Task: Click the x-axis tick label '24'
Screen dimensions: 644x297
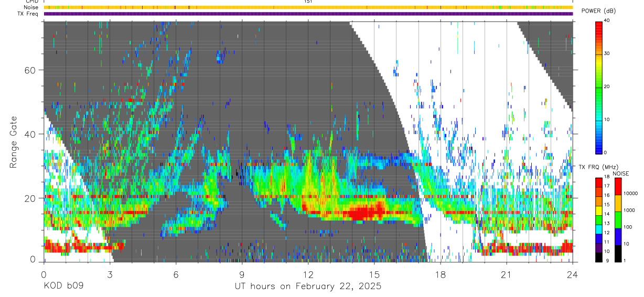Action: 573,274
